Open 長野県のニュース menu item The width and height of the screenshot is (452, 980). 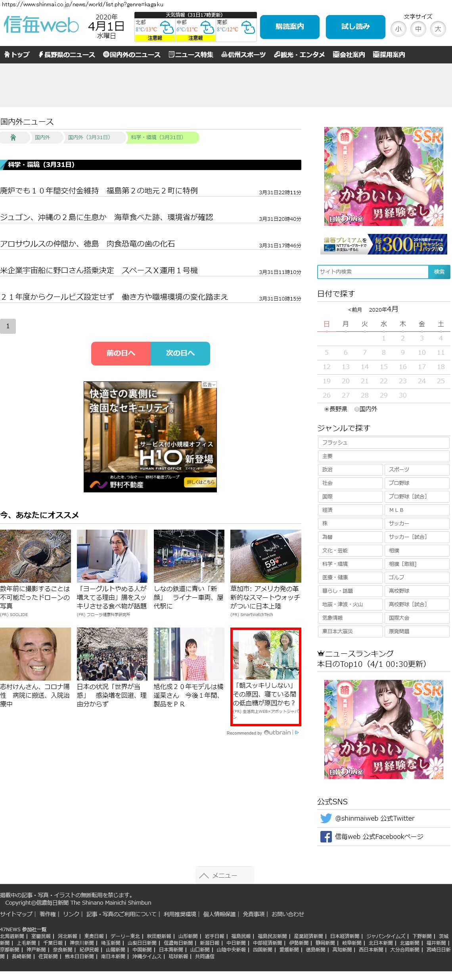point(67,55)
